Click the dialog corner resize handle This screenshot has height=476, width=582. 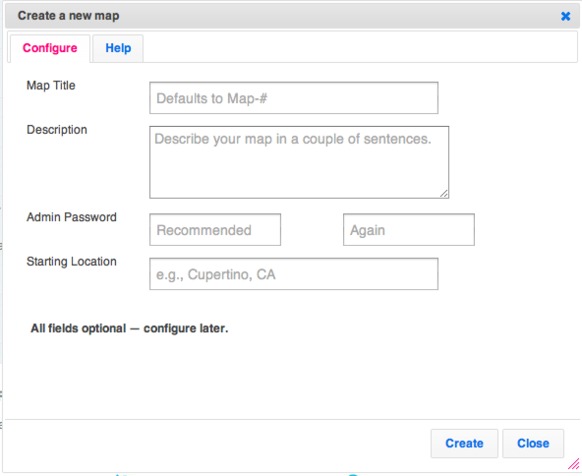pos(573,464)
